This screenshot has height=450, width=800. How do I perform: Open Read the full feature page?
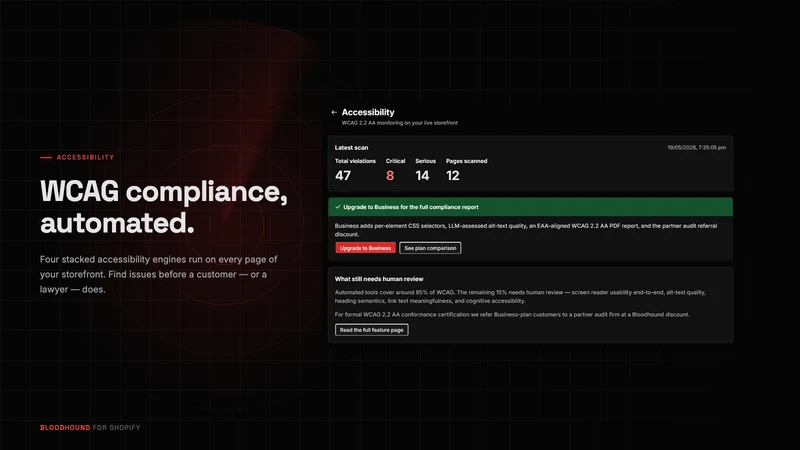click(x=371, y=330)
